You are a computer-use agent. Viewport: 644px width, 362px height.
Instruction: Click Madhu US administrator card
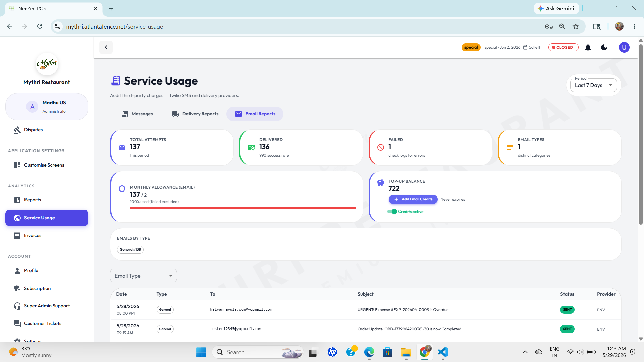[x=47, y=107]
